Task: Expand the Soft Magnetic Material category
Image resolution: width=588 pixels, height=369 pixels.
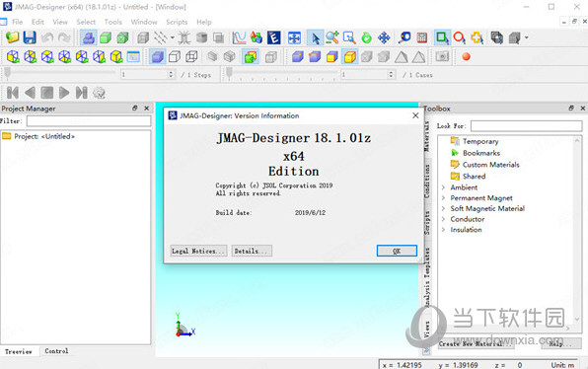Action: pos(443,208)
